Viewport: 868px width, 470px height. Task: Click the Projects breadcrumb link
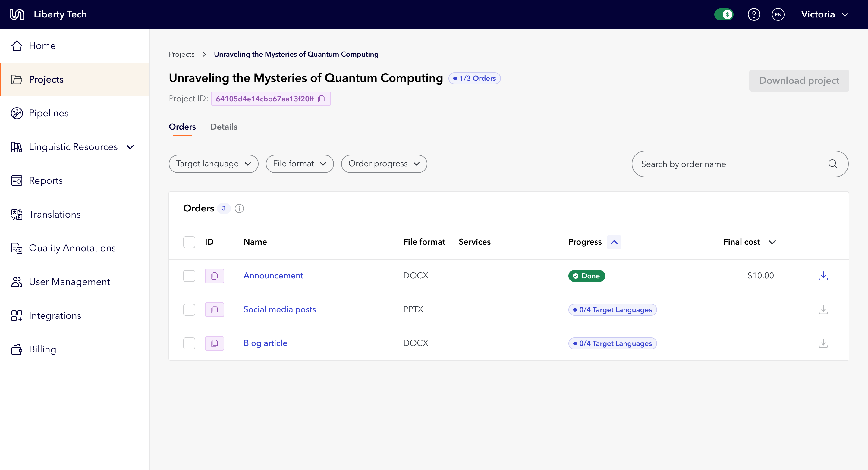(182, 54)
